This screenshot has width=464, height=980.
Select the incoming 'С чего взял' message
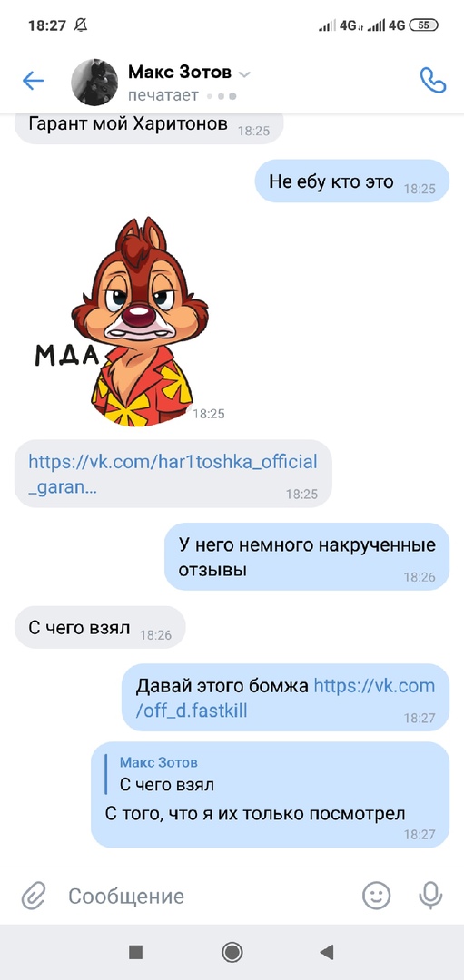tap(100, 628)
